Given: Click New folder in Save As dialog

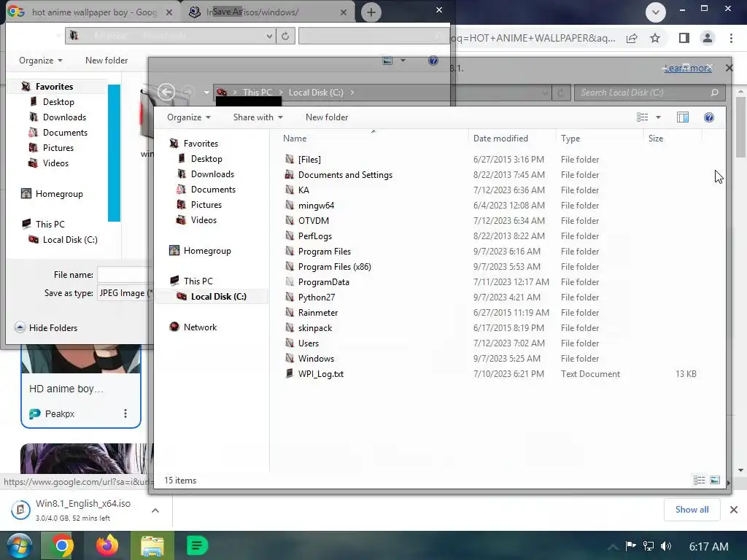Looking at the screenshot, I should (107, 61).
